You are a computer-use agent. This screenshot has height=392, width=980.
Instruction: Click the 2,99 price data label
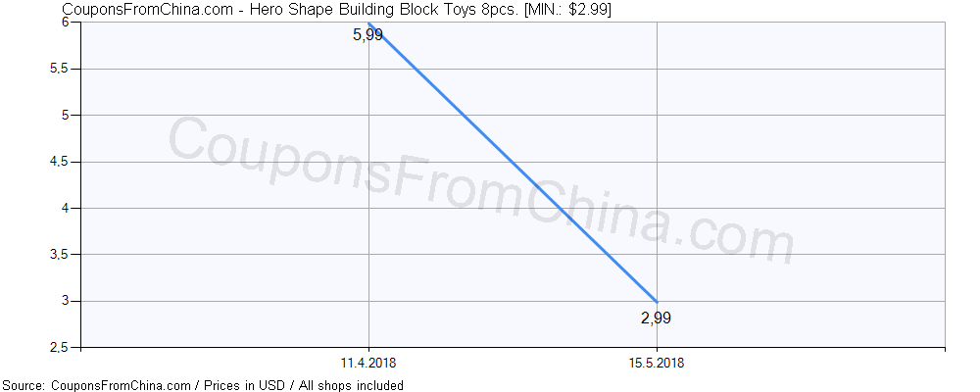coord(657,318)
